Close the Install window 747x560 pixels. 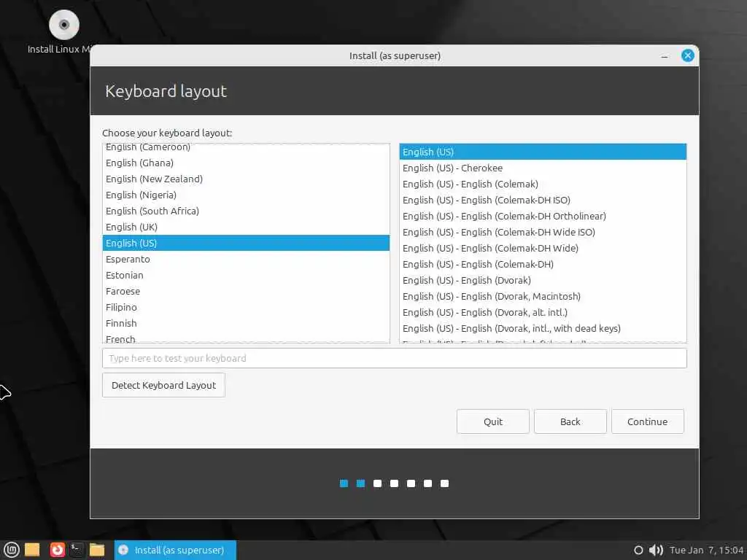(x=687, y=55)
